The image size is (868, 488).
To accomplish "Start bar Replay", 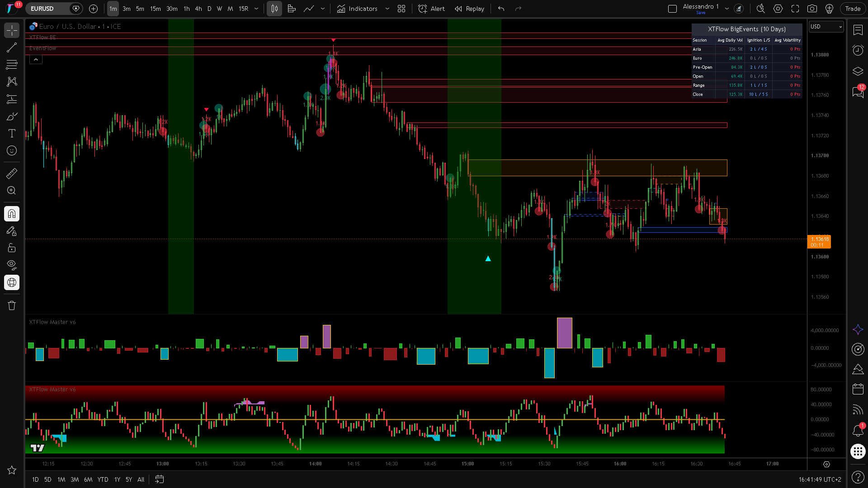I will [x=469, y=9].
